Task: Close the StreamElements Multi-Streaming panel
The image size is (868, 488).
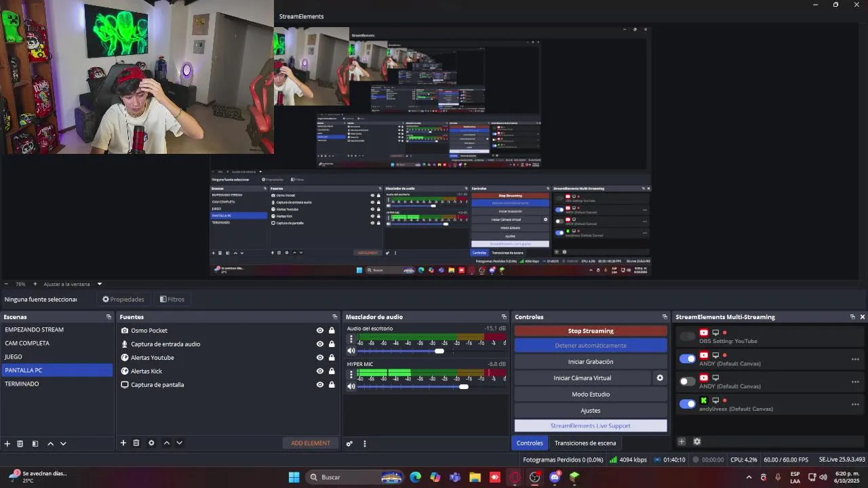Action: (863, 317)
